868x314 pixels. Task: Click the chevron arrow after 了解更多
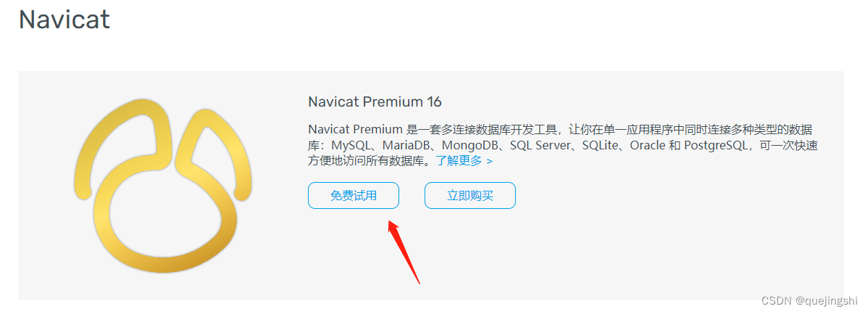[x=489, y=162]
